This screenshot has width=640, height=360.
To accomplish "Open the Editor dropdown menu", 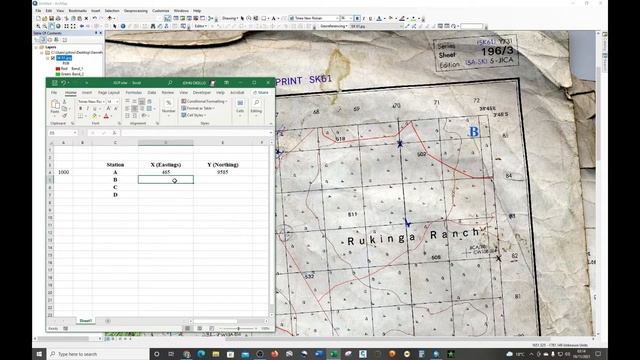I will pyautogui.click(x=200, y=26).
